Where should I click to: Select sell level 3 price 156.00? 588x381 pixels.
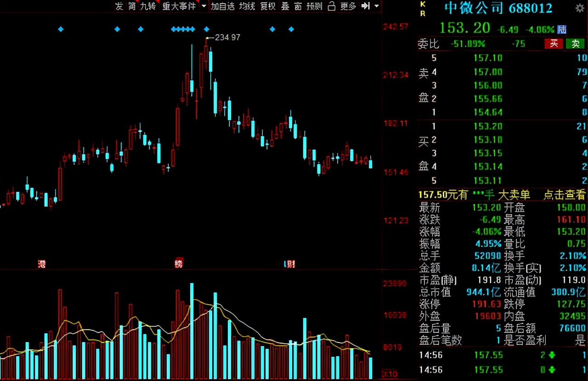pyautogui.click(x=488, y=85)
